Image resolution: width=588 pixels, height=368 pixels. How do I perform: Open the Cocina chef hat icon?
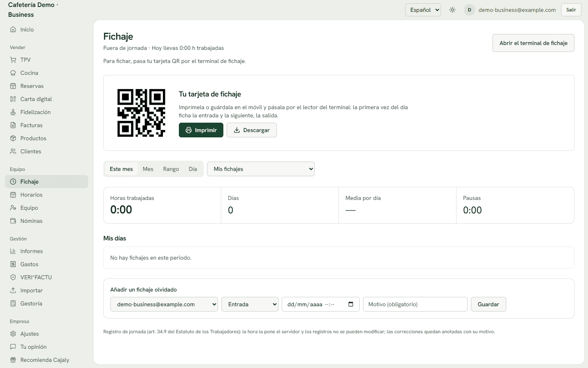tap(13, 73)
